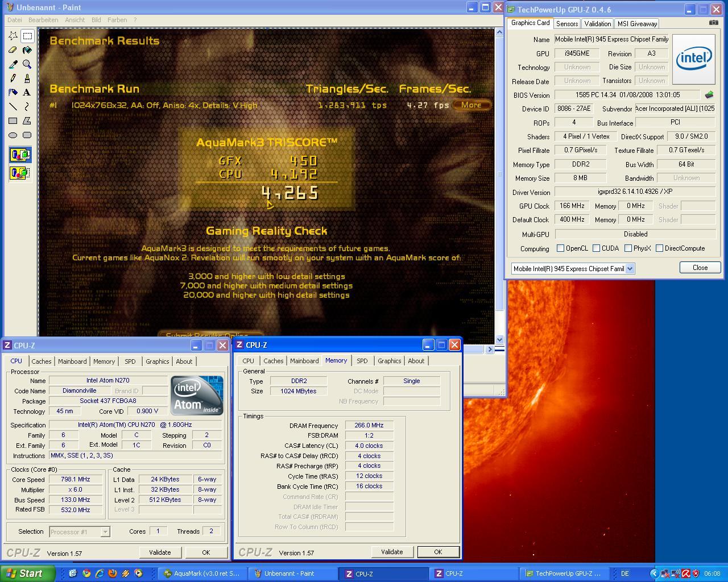Select the Brush tool in Paint

[x=27, y=78]
